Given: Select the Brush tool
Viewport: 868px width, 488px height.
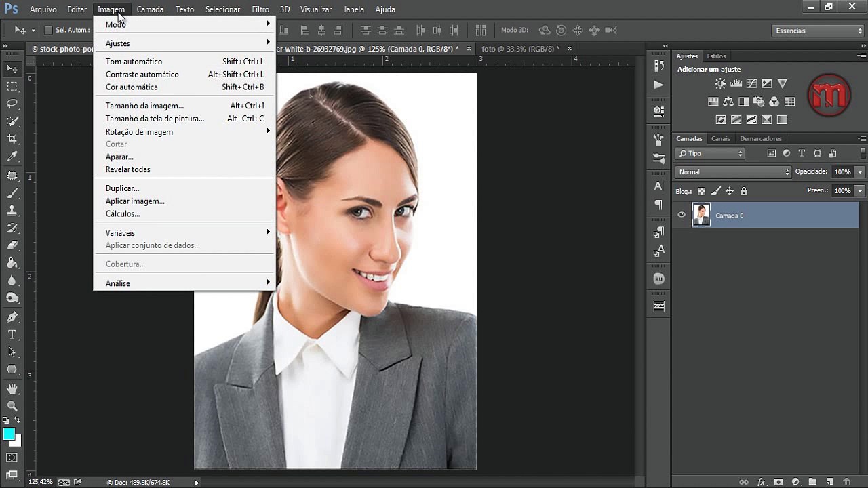Looking at the screenshot, I should point(12,193).
